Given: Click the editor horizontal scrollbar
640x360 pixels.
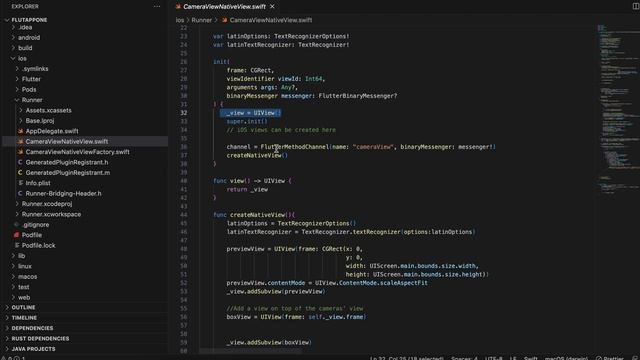Looking at the screenshot, I should 250,351.
